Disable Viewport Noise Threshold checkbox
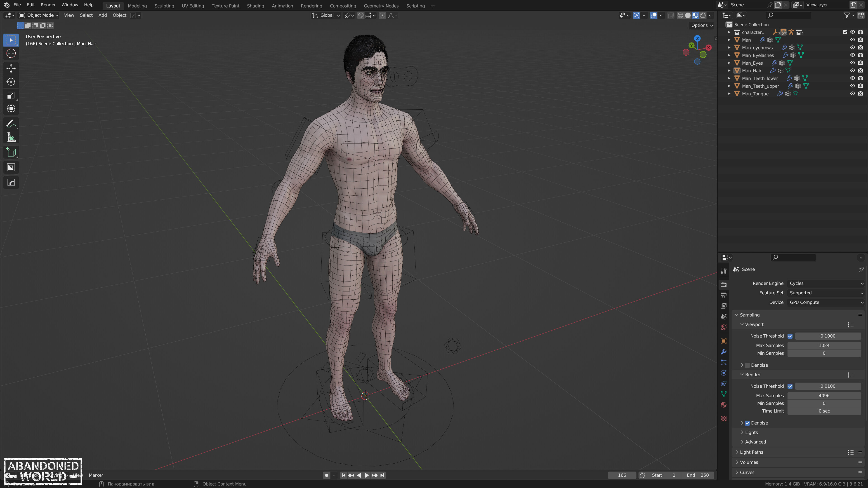This screenshot has width=868, height=488. [790, 336]
